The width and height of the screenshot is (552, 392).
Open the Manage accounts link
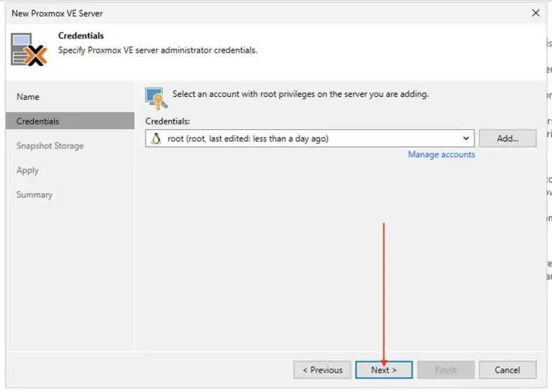[441, 154]
